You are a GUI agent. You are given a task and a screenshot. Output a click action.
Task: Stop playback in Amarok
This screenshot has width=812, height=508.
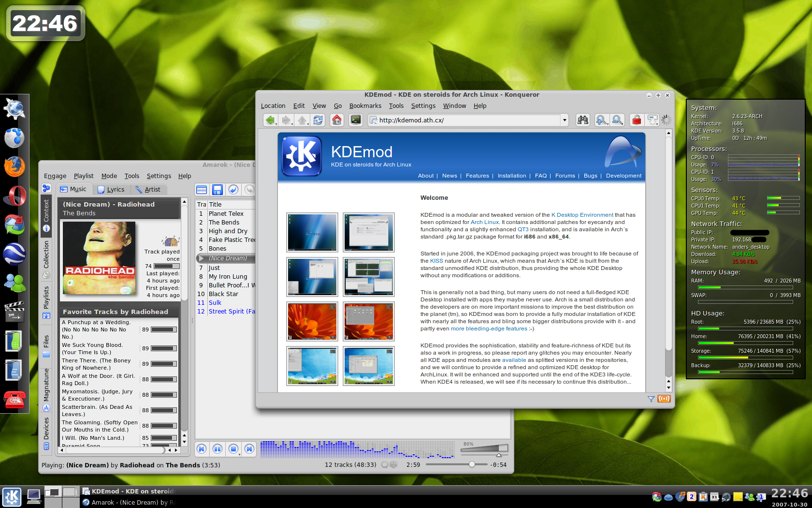[x=233, y=449]
